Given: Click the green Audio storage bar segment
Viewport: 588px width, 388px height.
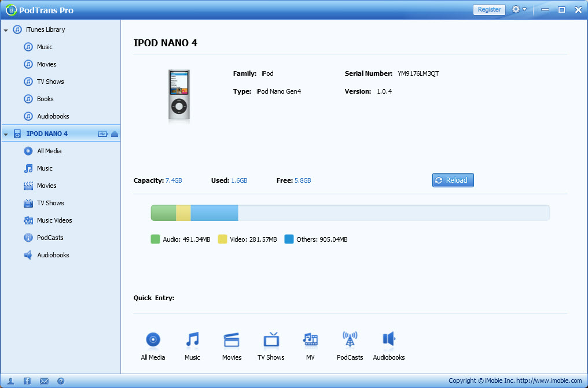Looking at the screenshot, I should pyautogui.click(x=163, y=213).
